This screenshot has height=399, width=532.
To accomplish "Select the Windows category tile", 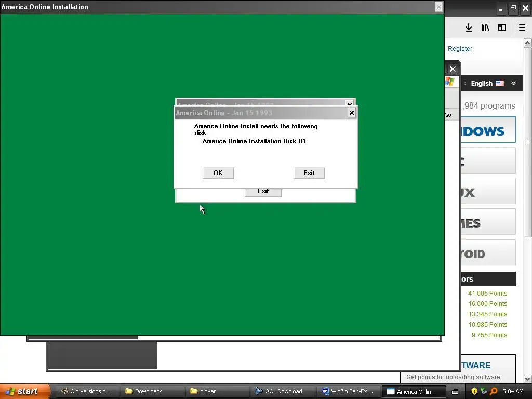I will tap(488, 129).
